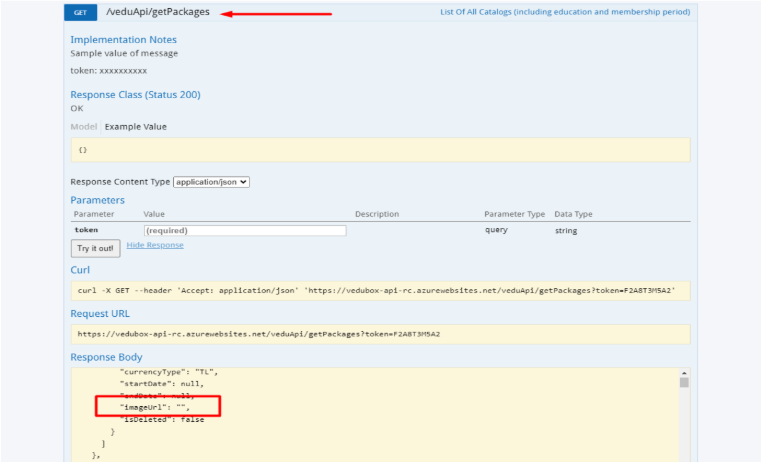Click the Response Class (Status 200) heading
The image size is (761, 464).
(135, 94)
